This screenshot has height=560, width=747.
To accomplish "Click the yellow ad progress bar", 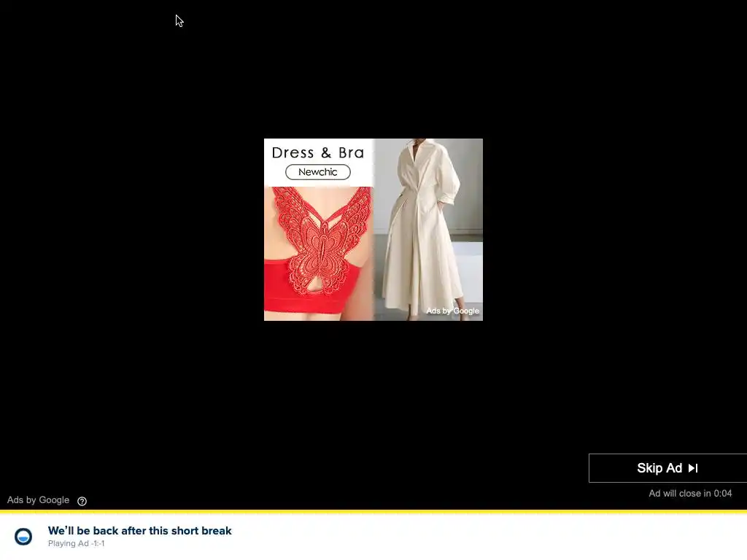I will [373, 512].
